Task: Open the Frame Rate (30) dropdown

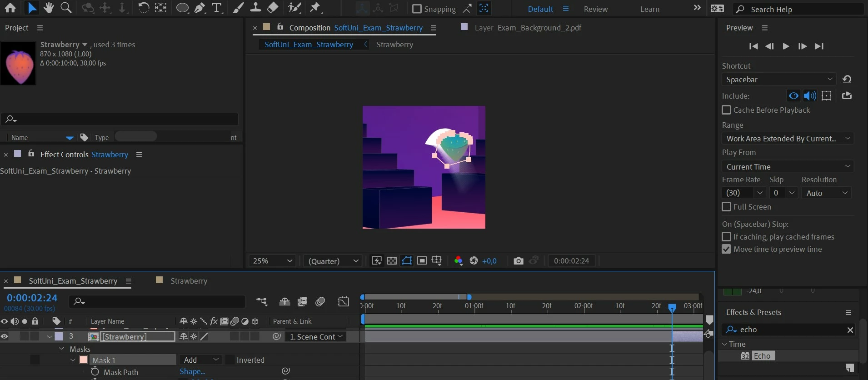Action: pyautogui.click(x=744, y=193)
